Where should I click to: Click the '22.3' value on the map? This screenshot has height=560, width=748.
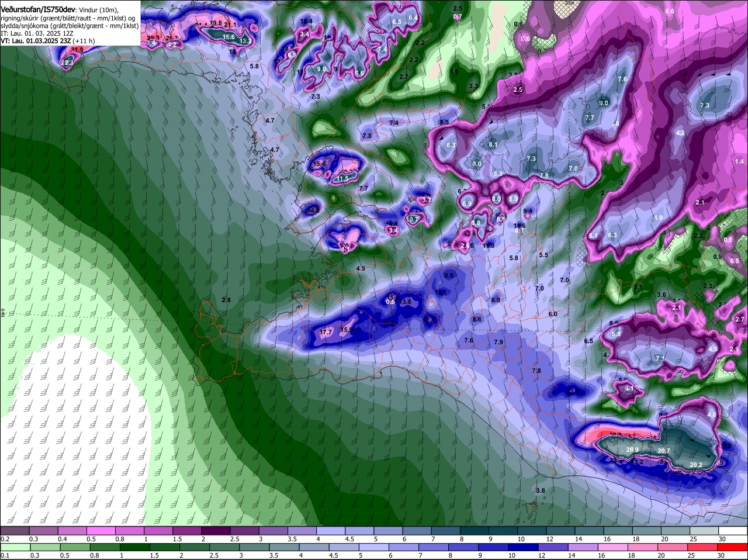click(x=68, y=63)
